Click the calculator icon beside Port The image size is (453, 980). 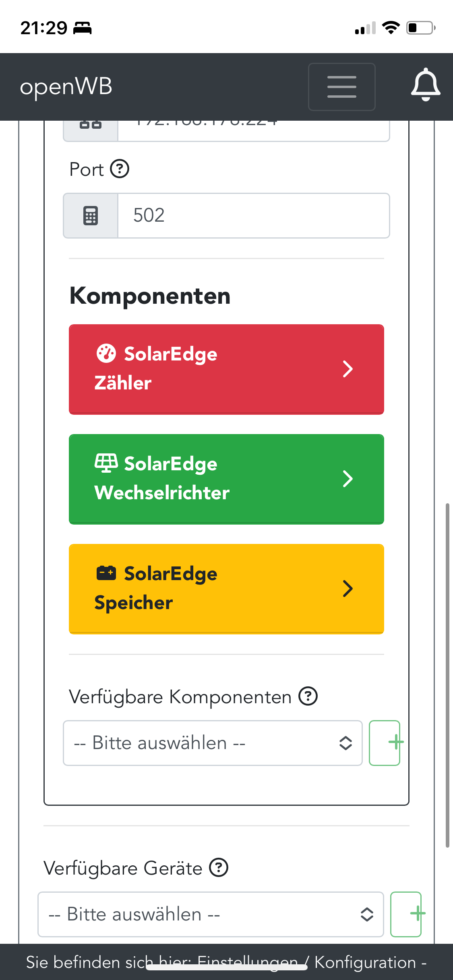(x=91, y=216)
